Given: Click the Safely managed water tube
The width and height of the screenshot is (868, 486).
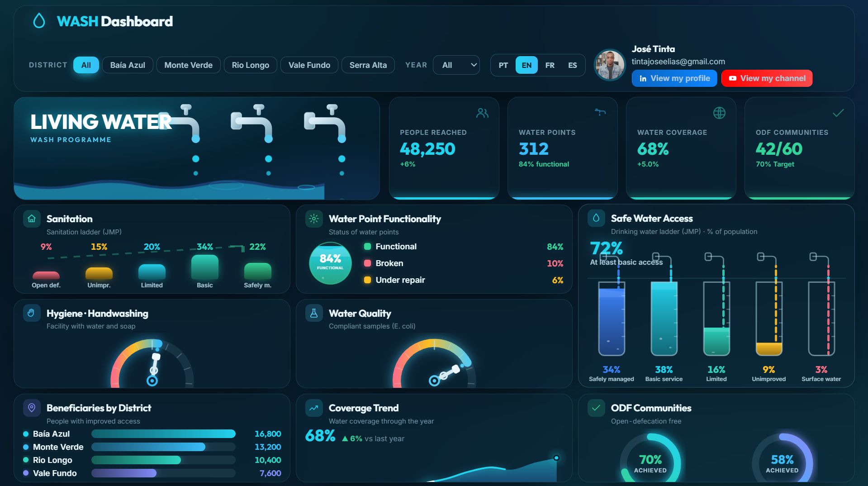Looking at the screenshot, I should pos(612,318).
